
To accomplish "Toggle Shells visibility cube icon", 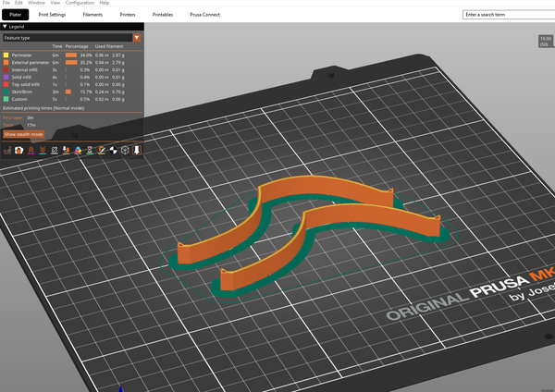I will coord(125,151).
